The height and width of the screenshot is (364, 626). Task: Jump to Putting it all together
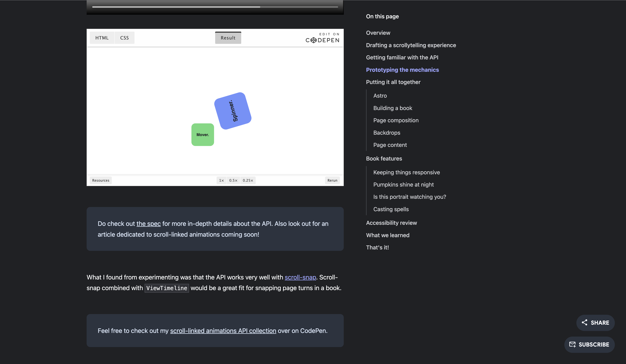(393, 82)
